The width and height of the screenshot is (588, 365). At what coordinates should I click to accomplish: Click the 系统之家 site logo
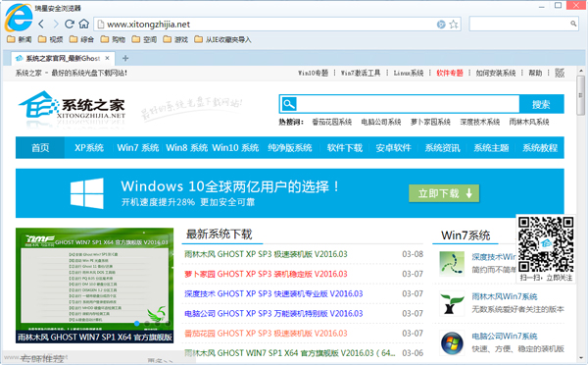(72, 106)
